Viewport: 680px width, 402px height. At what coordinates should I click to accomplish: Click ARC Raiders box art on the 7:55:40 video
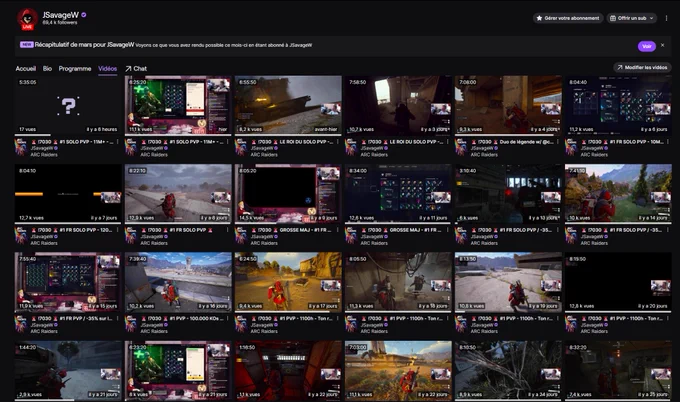(x=20, y=324)
